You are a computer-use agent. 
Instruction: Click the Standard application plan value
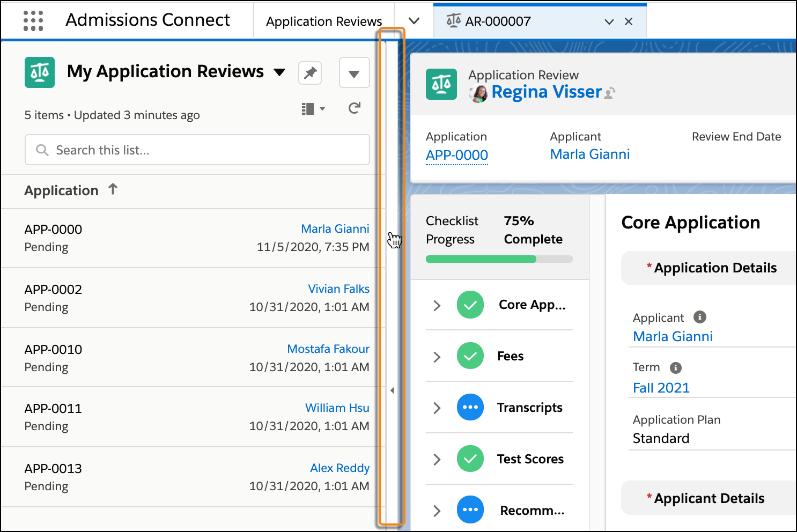point(661,438)
